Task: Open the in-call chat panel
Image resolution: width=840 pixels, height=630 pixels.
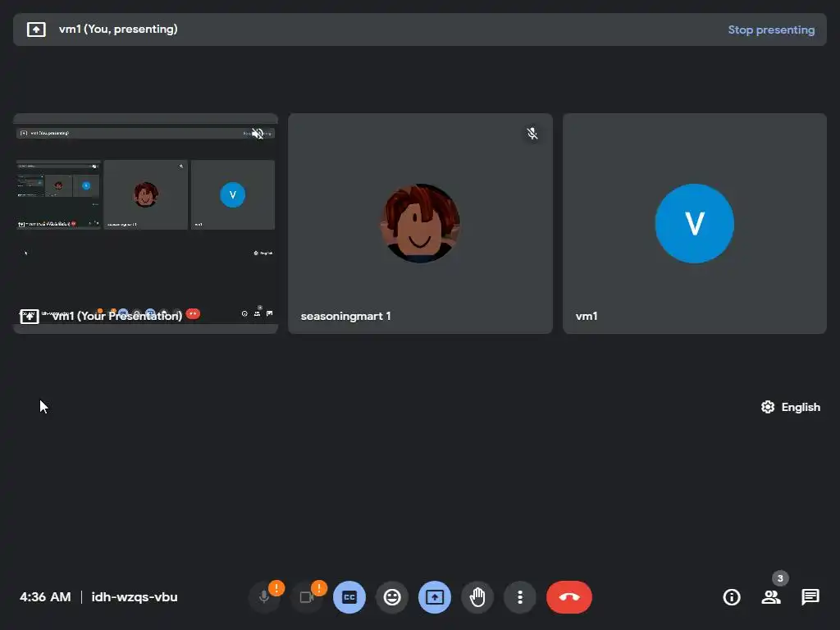Action: pos(810,597)
